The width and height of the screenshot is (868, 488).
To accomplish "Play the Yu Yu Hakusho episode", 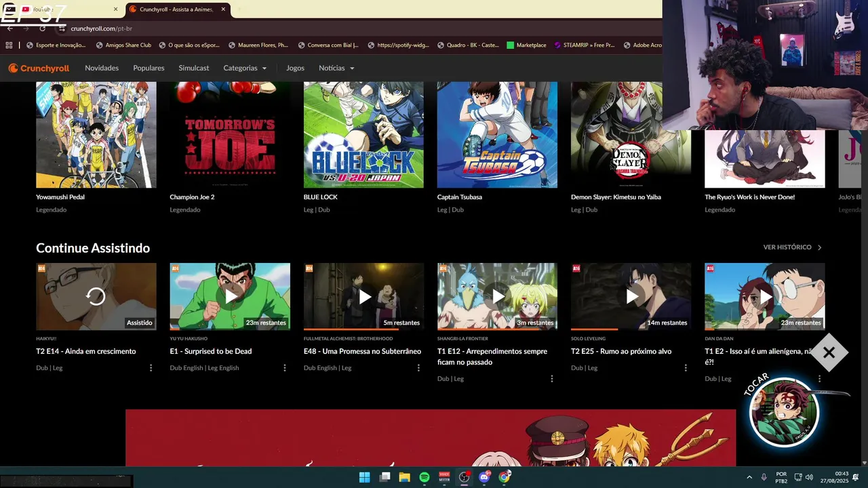I will [231, 296].
